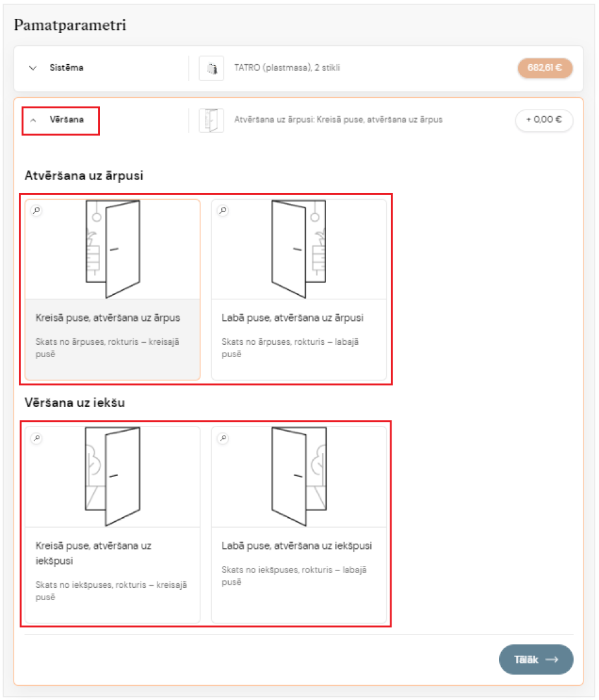Expand the Sistēma section chevron
This screenshot has width=599, height=700.
(32, 68)
